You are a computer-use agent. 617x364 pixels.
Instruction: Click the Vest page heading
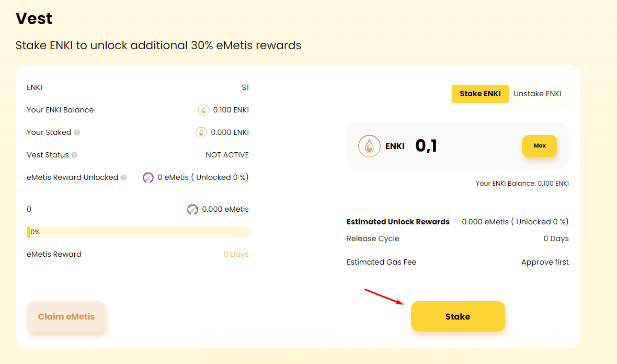[34, 19]
